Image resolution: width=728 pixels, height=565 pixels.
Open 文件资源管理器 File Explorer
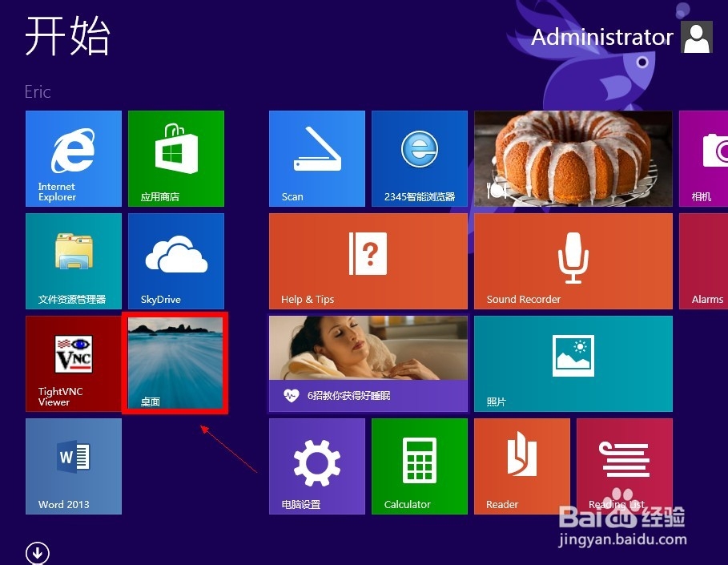[x=73, y=260]
